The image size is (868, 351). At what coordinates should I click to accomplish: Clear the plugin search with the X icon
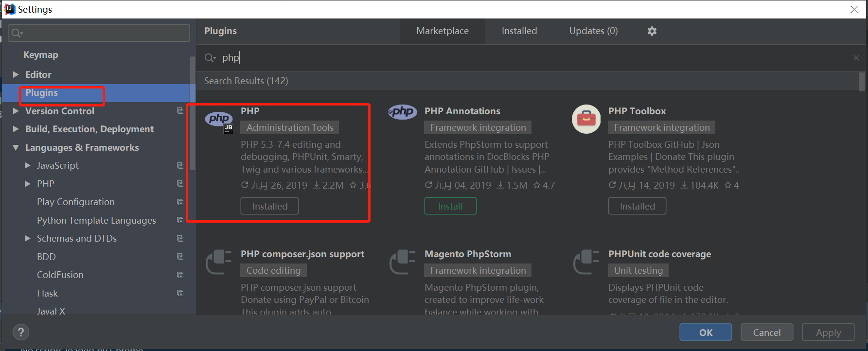(856, 58)
